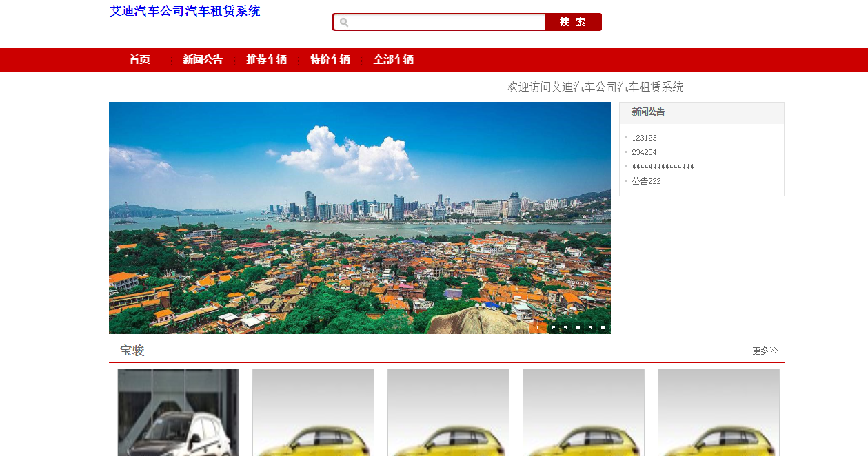Focus the search input field

[440, 22]
